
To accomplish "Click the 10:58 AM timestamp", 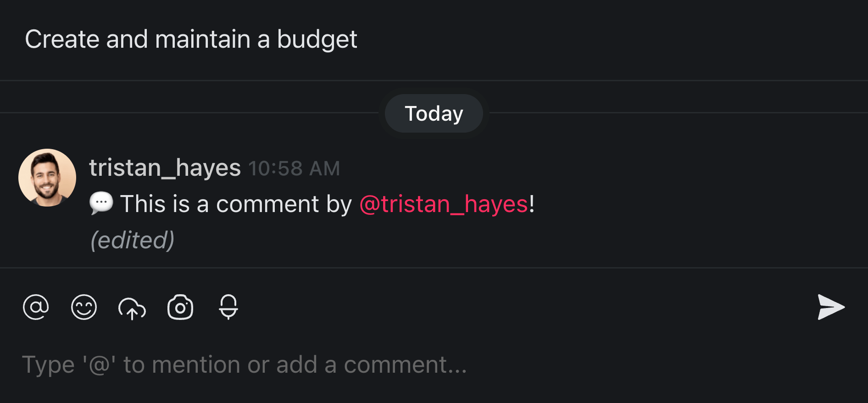I will pyautogui.click(x=294, y=168).
